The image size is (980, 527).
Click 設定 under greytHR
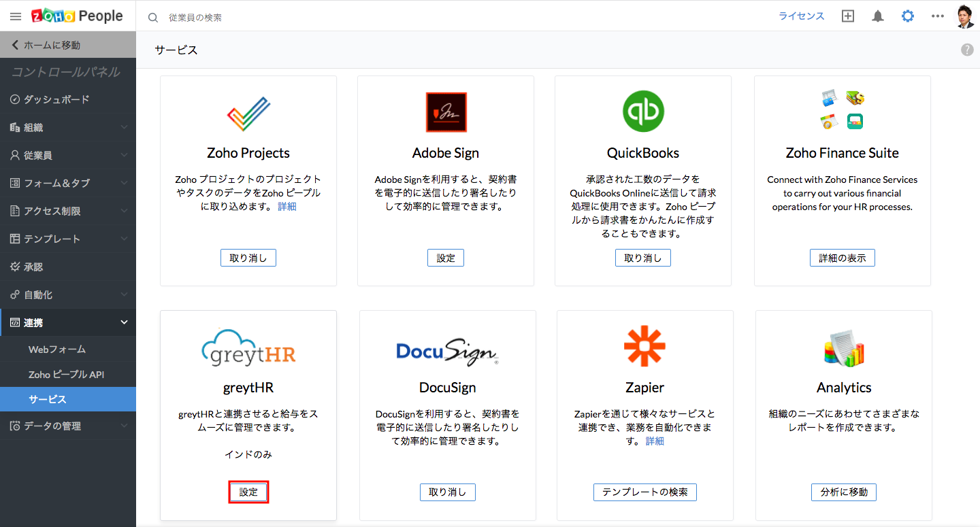(248, 492)
